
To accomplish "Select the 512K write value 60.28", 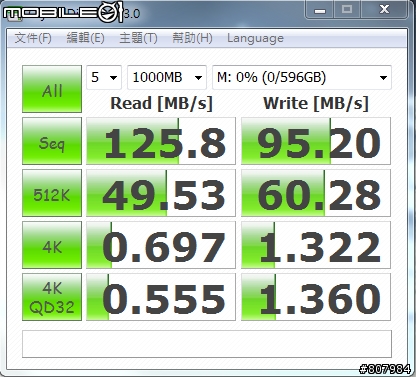I will point(316,193).
